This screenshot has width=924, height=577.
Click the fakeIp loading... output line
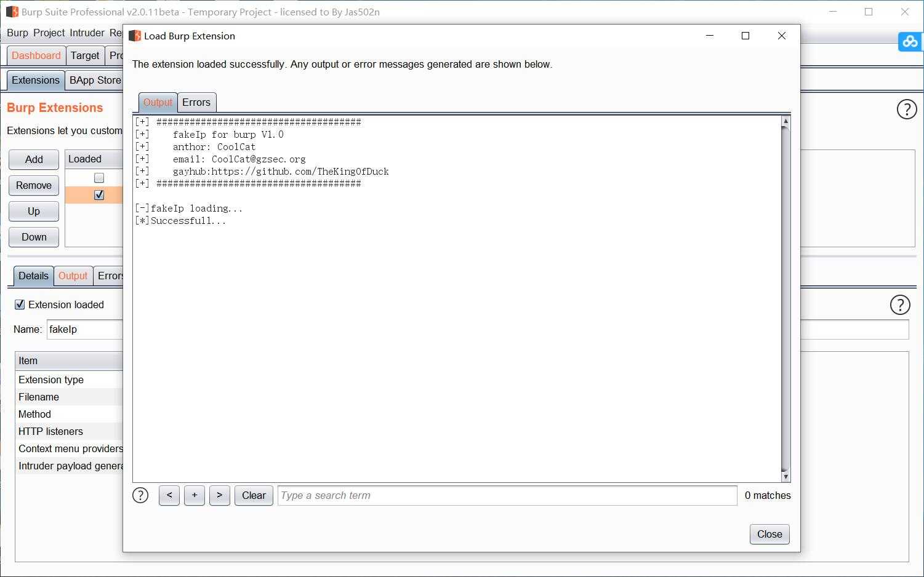189,209
